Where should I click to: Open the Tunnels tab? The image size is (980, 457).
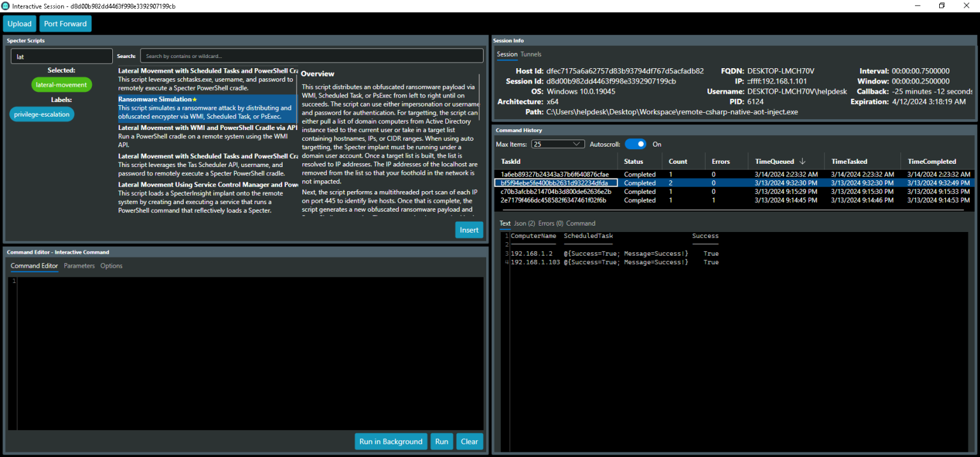(531, 54)
